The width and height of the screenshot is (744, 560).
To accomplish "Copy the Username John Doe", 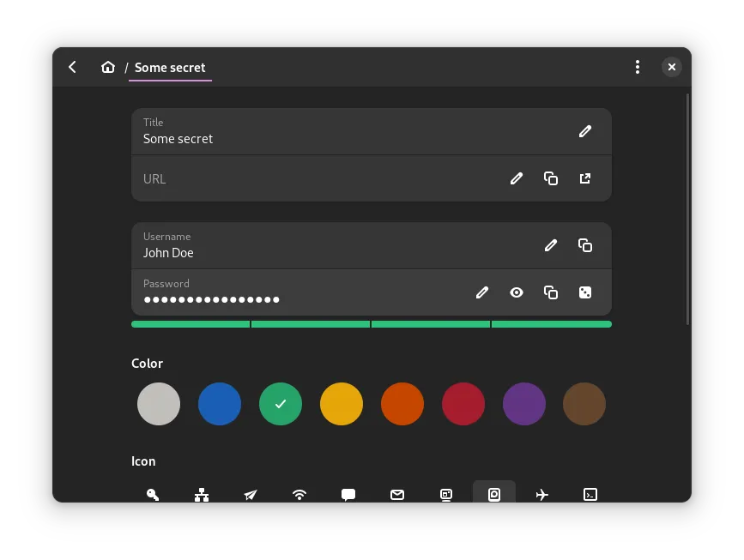I will 585,245.
